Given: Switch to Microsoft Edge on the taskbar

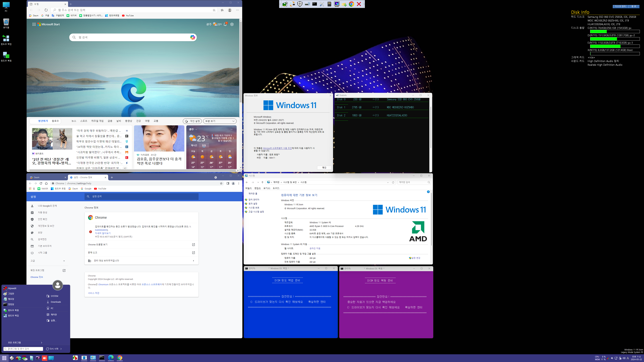Looking at the screenshot, I should point(111,358).
